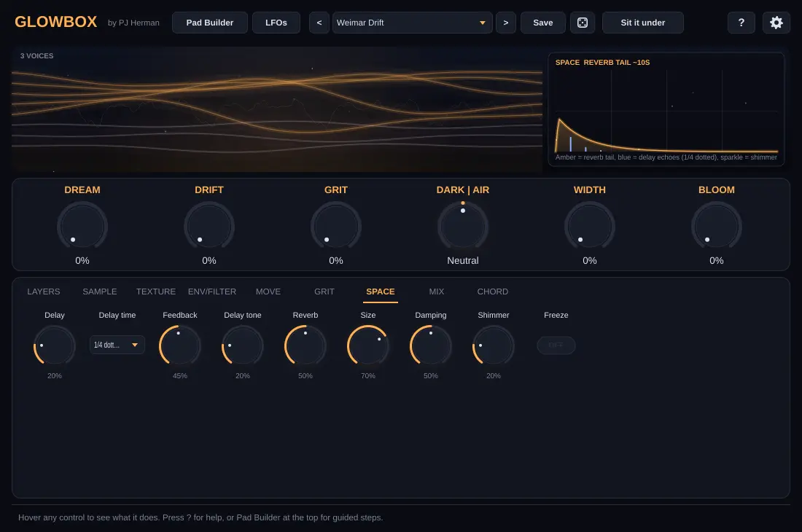Click the 'by PJ Herman' credit text
This screenshot has height=532, width=802.
[x=133, y=23]
